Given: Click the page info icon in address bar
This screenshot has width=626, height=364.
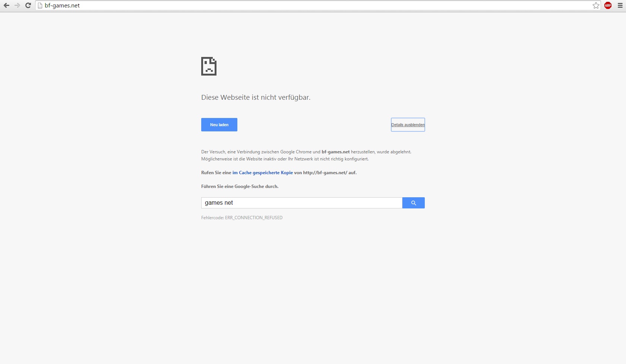Looking at the screenshot, I should click(x=40, y=6).
